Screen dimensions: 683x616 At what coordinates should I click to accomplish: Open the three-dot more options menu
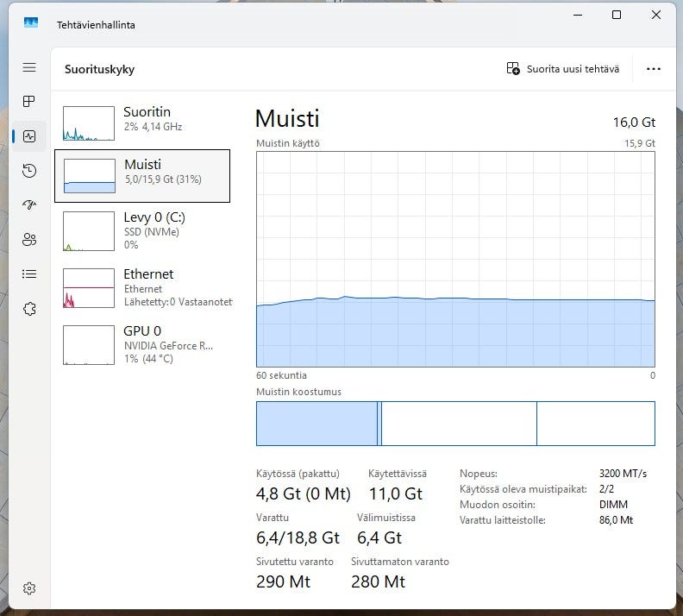tap(653, 69)
